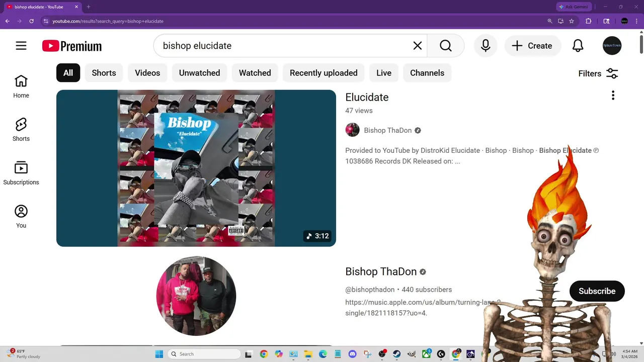644x362 pixels.
Task: Open the YouTube notifications bell
Action: 578,46
